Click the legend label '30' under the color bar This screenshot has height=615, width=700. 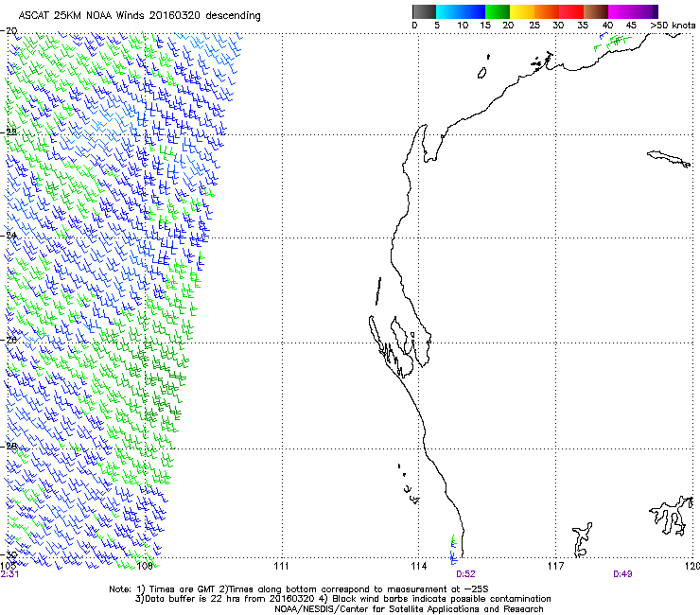tap(558, 26)
